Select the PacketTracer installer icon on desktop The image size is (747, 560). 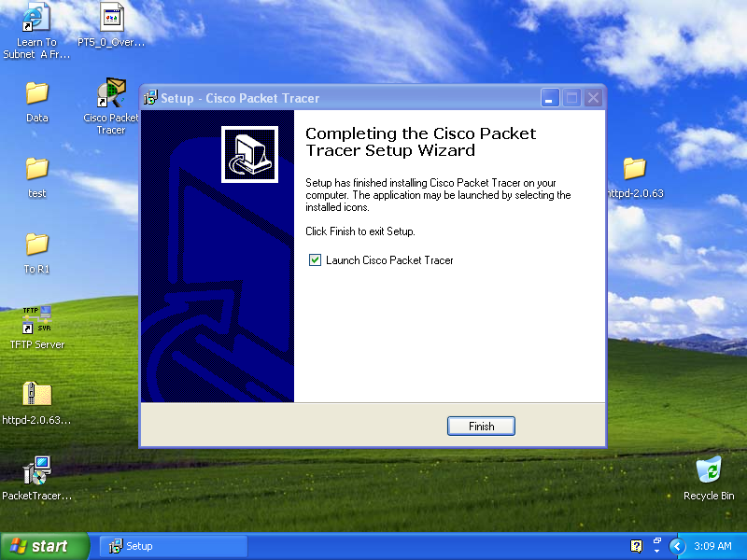pos(37,470)
